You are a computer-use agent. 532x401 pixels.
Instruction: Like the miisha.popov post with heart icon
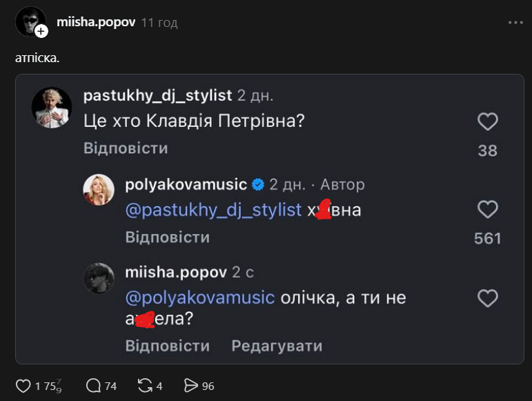[x=23, y=386]
